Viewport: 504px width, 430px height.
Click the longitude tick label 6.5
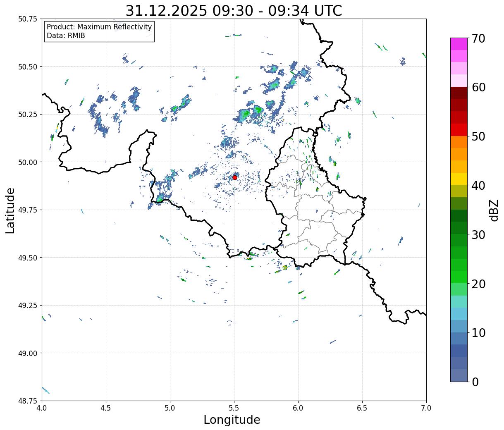coord(362,408)
